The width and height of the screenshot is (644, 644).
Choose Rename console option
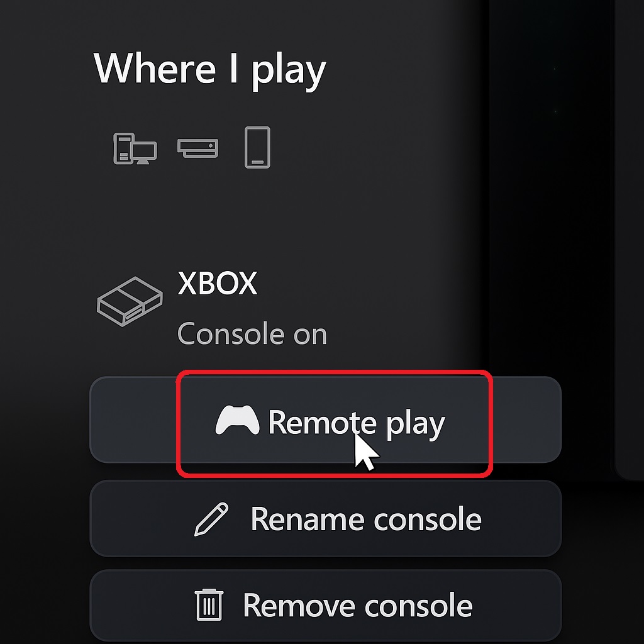[x=325, y=518]
